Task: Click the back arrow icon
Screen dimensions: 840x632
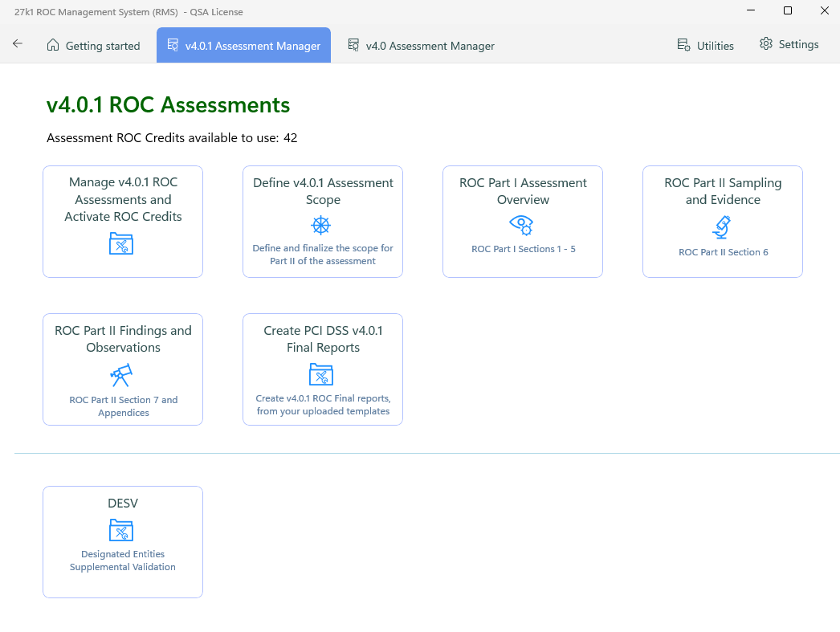Action: tap(18, 44)
